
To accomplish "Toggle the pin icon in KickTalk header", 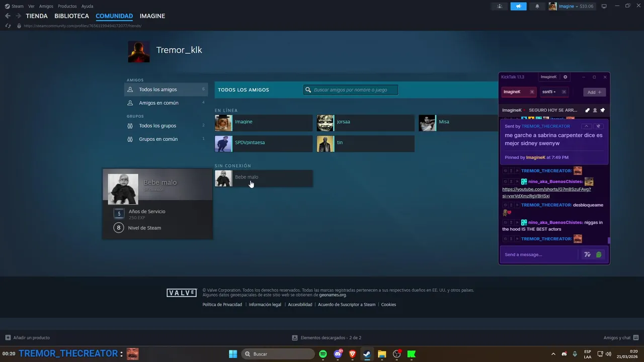I will pos(602,110).
